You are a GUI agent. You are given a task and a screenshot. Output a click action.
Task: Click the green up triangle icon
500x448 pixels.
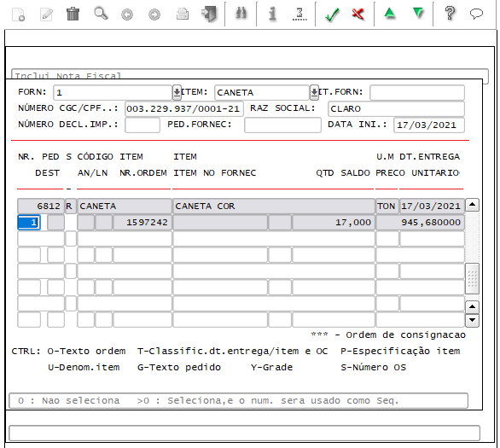390,14
